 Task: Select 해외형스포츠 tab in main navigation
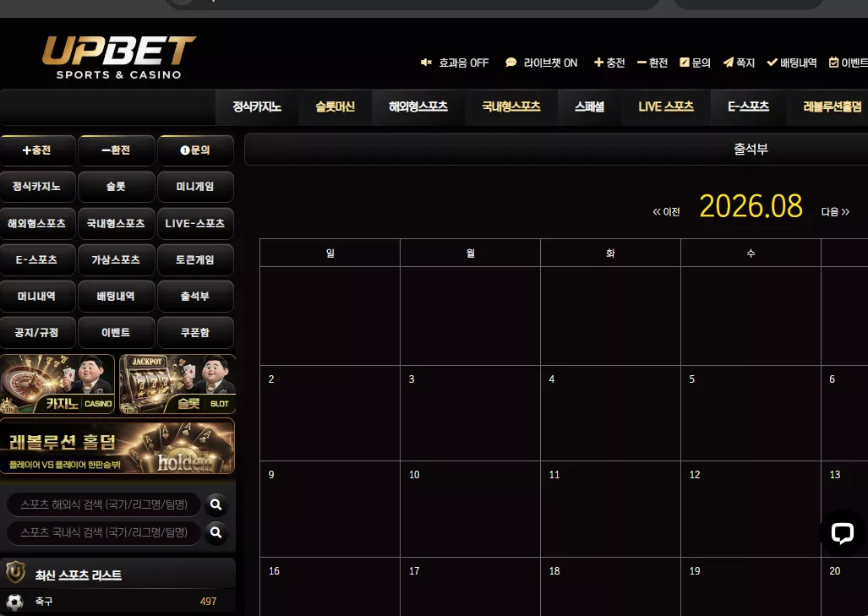pos(418,106)
